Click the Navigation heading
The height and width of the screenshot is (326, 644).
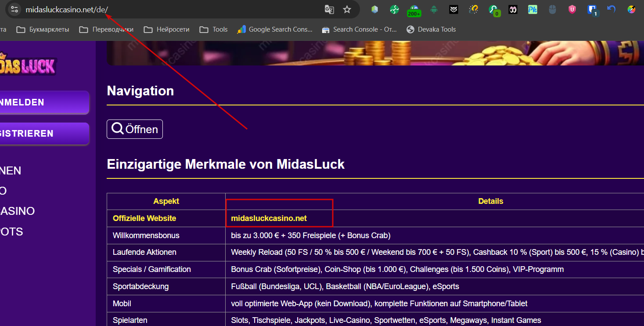coord(140,91)
